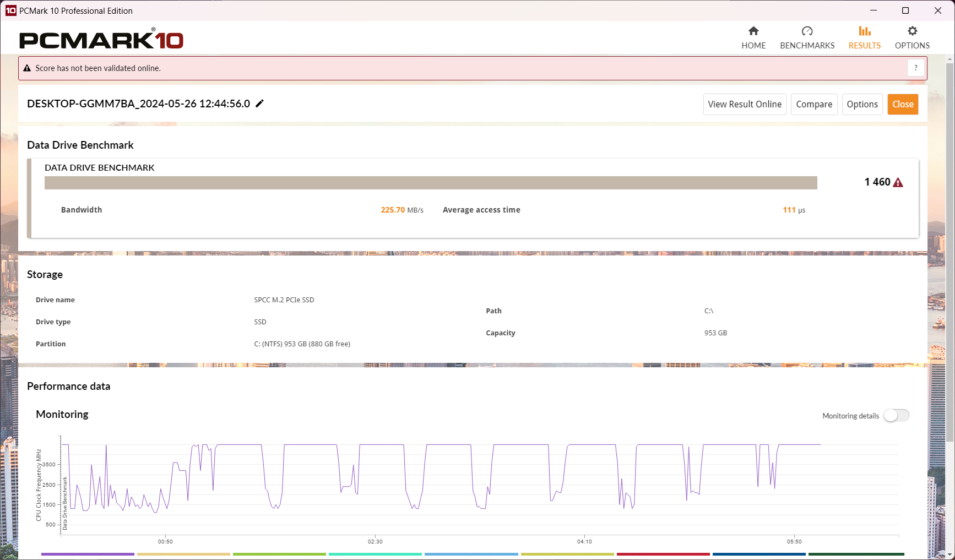Image resolution: width=955 pixels, height=560 pixels.
Task: Click the pencil icon to rename result
Action: pyautogui.click(x=260, y=104)
